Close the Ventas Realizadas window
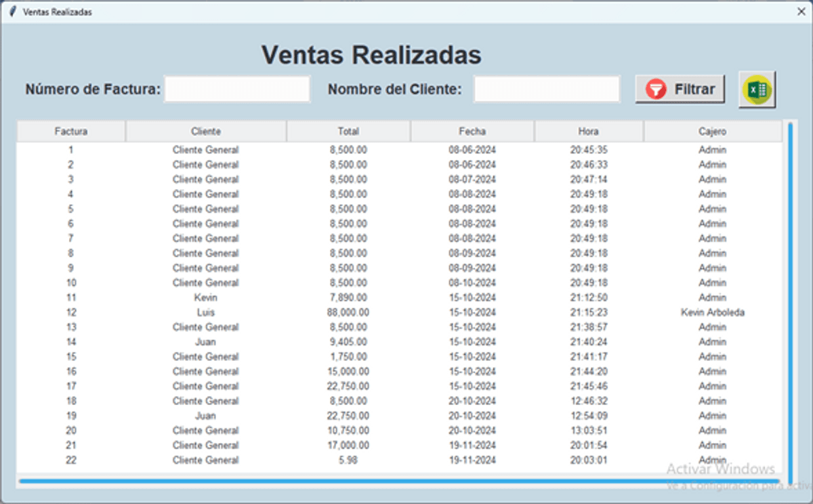This screenshot has width=813, height=504. [801, 12]
